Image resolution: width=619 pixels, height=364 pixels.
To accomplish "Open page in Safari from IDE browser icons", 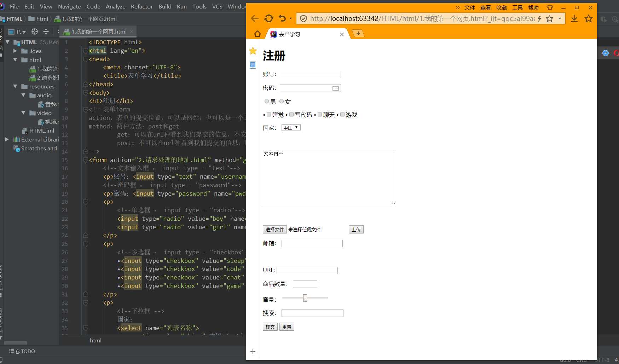I will coord(606,53).
